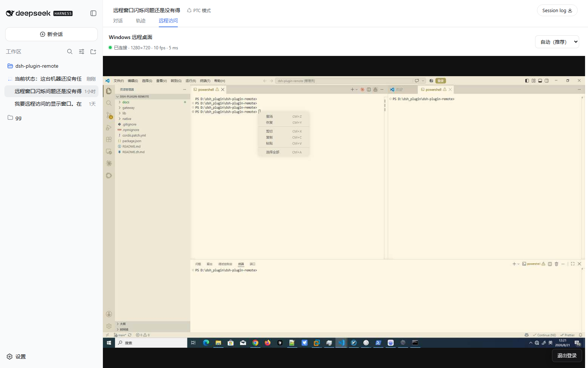The image size is (588, 368).
Task: Open the 终端(T) menu in VS Code
Action: 205,81
